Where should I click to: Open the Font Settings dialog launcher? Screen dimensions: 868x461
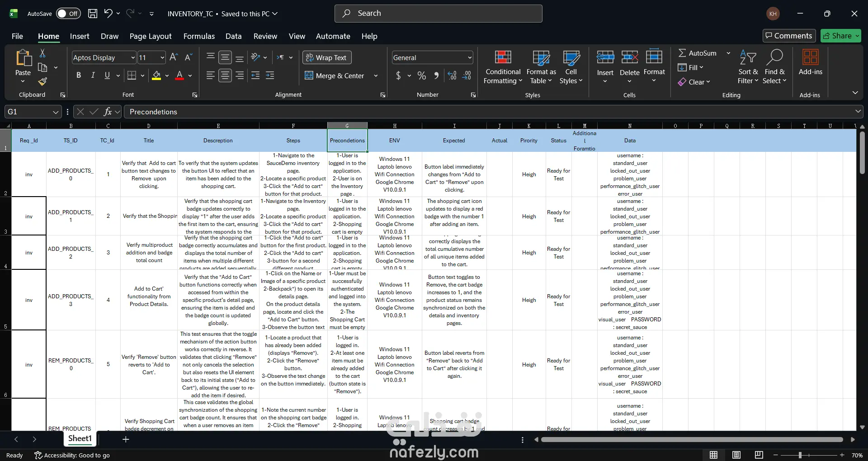pos(195,95)
